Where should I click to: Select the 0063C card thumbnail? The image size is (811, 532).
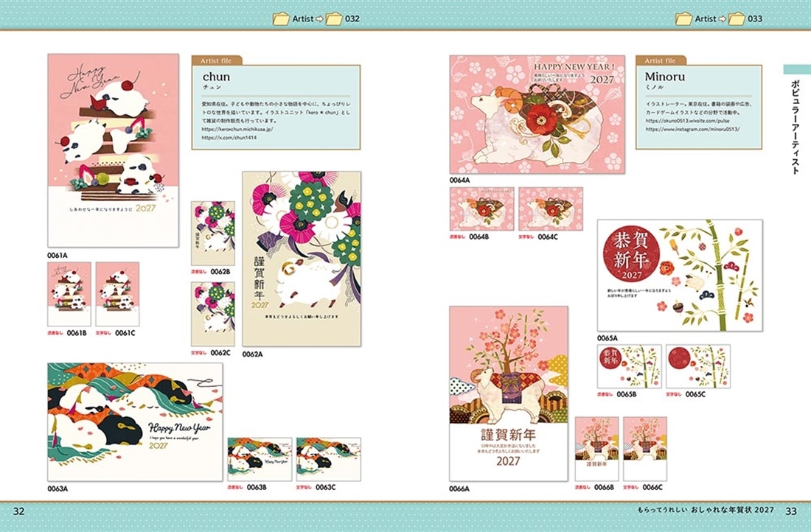(x=328, y=459)
